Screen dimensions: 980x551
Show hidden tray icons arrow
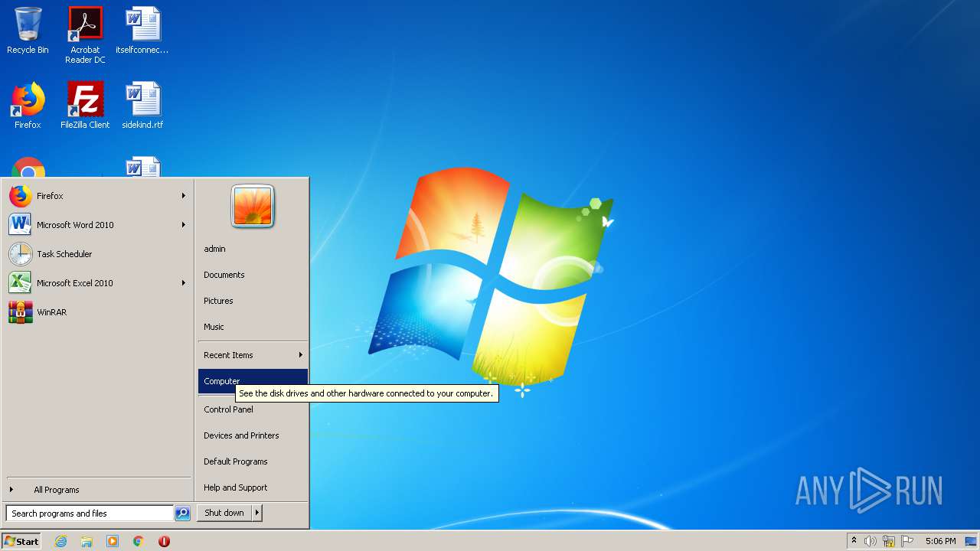click(854, 541)
